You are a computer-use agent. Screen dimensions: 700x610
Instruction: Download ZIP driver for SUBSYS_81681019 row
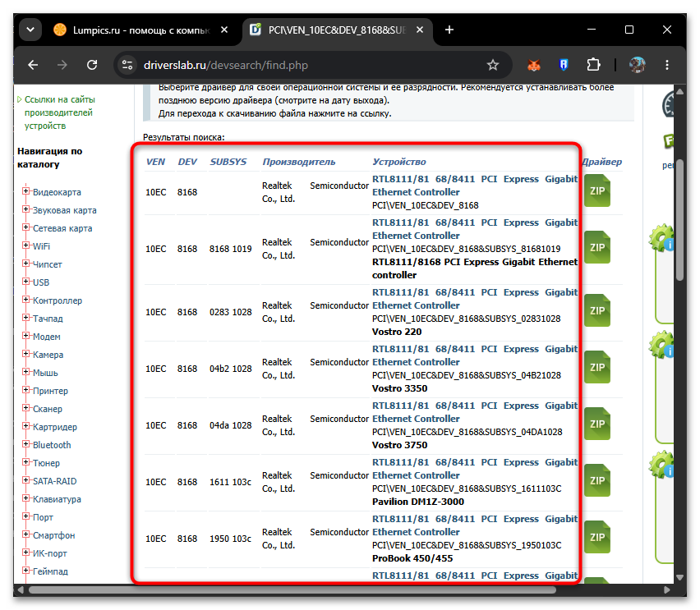(596, 248)
